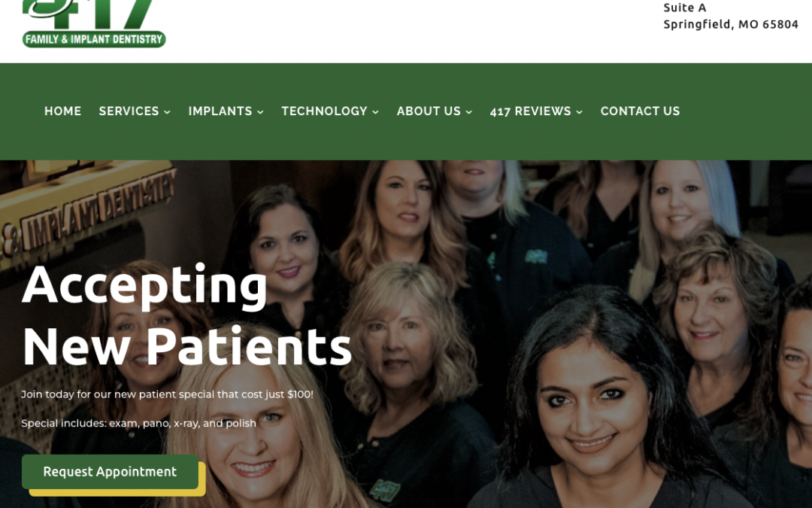This screenshot has height=508, width=812.
Task: Click the Suite A address line
Action: [x=685, y=8]
